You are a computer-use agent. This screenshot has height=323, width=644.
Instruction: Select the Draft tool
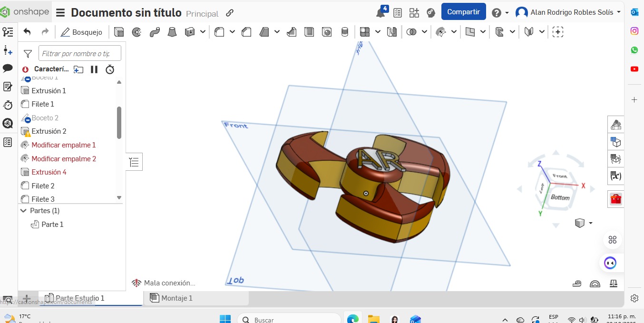point(264,32)
